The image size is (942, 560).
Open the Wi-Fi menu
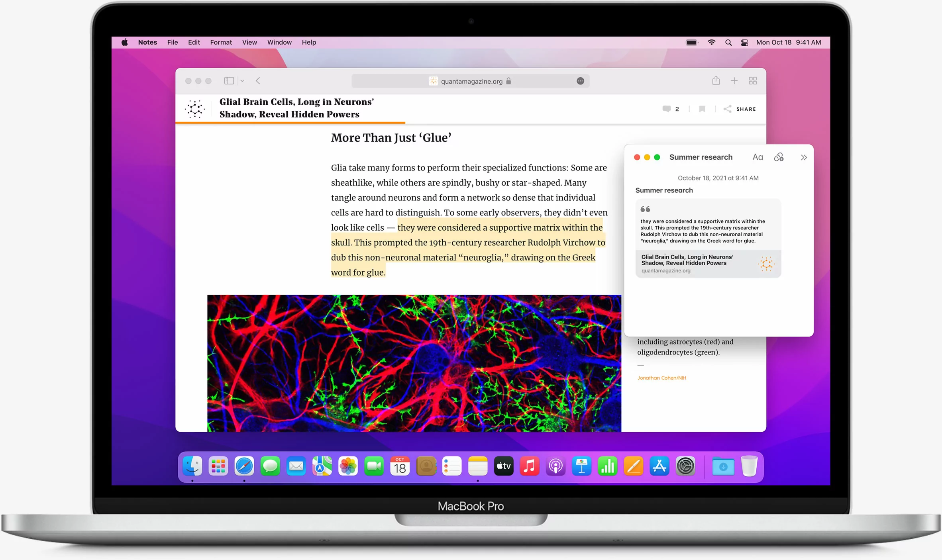(711, 42)
